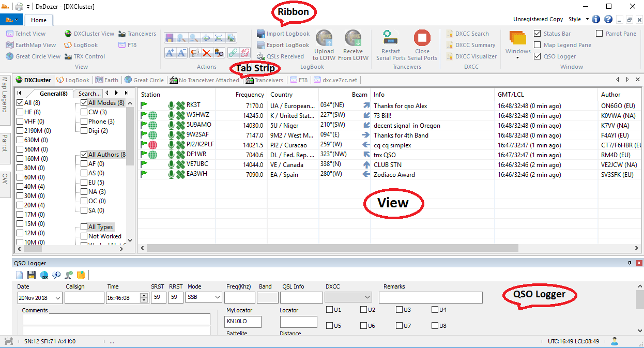Click the red X delete icon in Actions
Image resolution: width=644 pixels, height=348 pixels.
pos(207,52)
